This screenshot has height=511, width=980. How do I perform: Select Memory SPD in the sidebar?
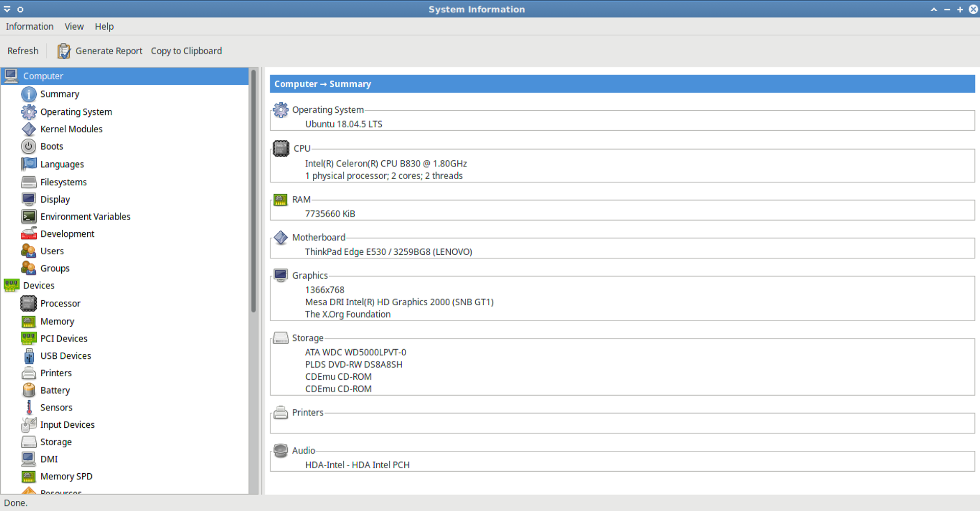pyautogui.click(x=66, y=476)
